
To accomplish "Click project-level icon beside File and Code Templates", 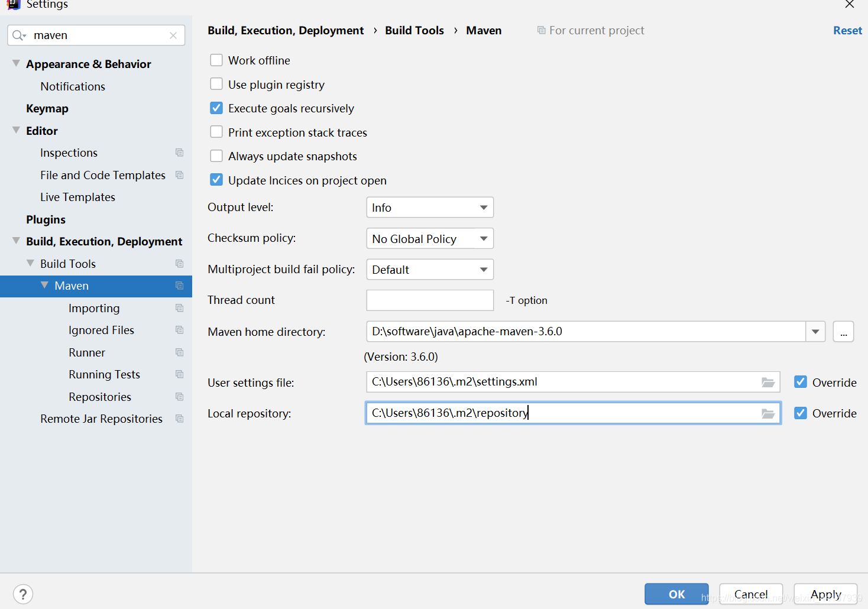I will click(x=180, y=175).
